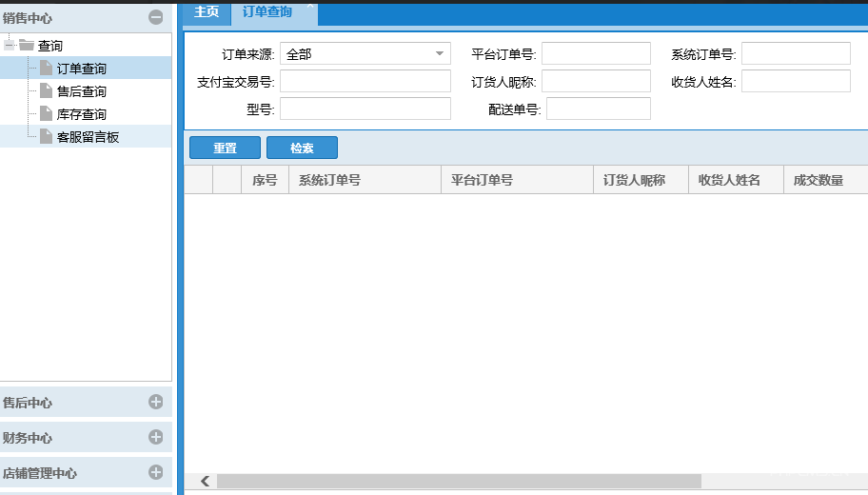Collapse the 查询 tree node toggle

point(10,45)
